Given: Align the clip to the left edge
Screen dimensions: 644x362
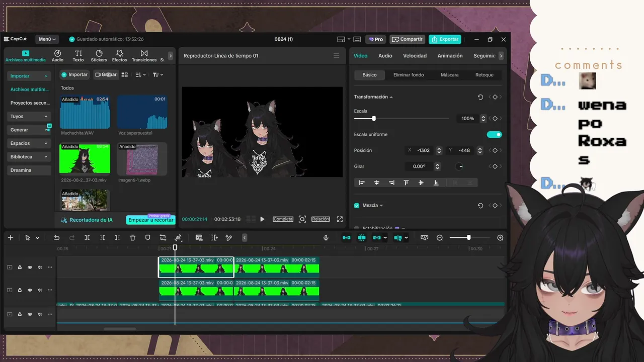Looking at the screenshot, I should (x=362, y=183).
